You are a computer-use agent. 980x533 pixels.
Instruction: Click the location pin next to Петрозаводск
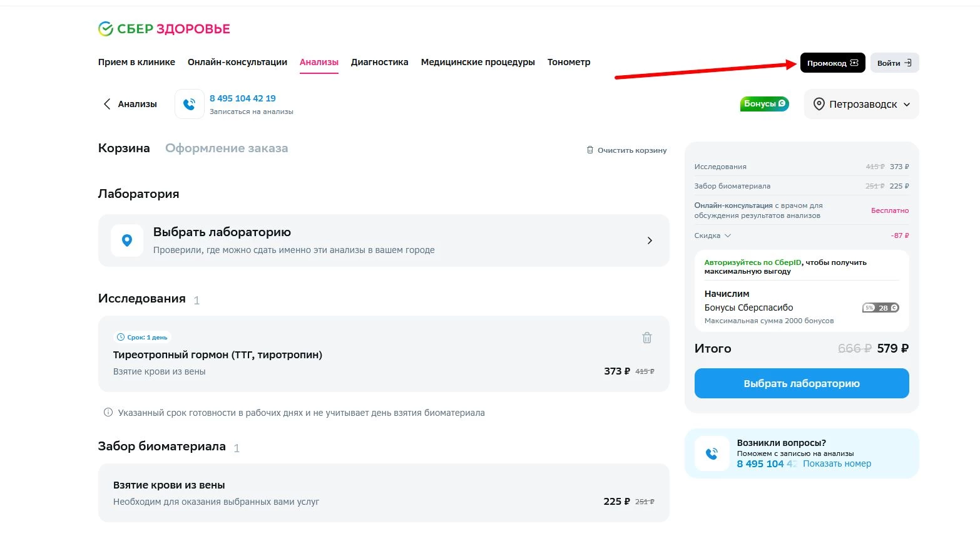coord(820,104)
